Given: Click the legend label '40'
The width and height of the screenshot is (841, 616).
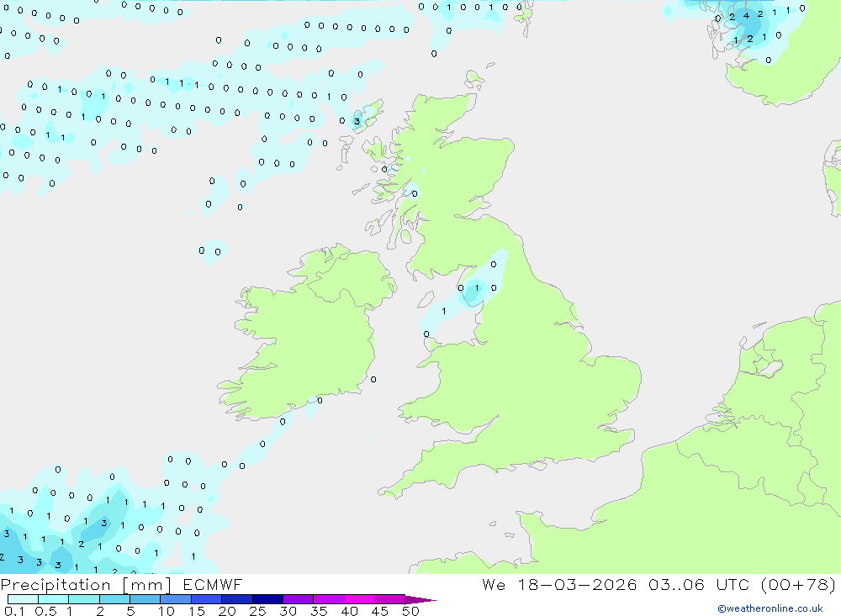Looking at the screenshot, I should point(350,611).
